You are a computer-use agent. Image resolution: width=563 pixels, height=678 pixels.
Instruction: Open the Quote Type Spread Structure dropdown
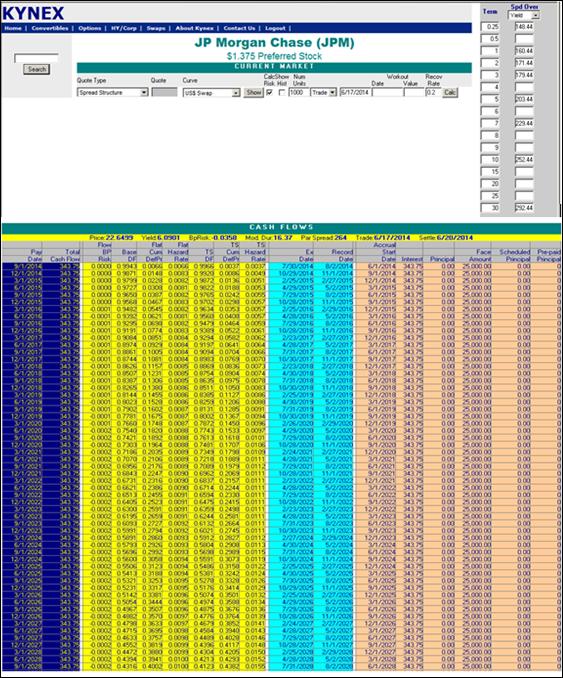(x=113, y=93)
